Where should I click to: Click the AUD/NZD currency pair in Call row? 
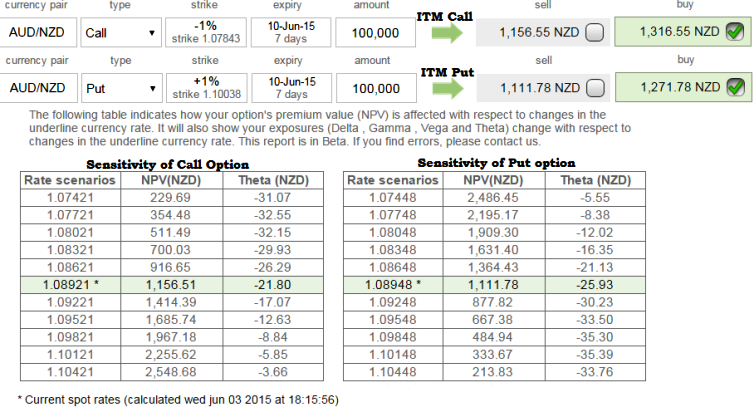tap(37, 33)
